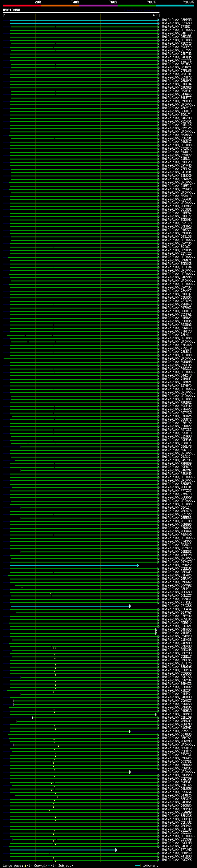Select hit label UniRef100_P22451

click(x=177, y=121)
